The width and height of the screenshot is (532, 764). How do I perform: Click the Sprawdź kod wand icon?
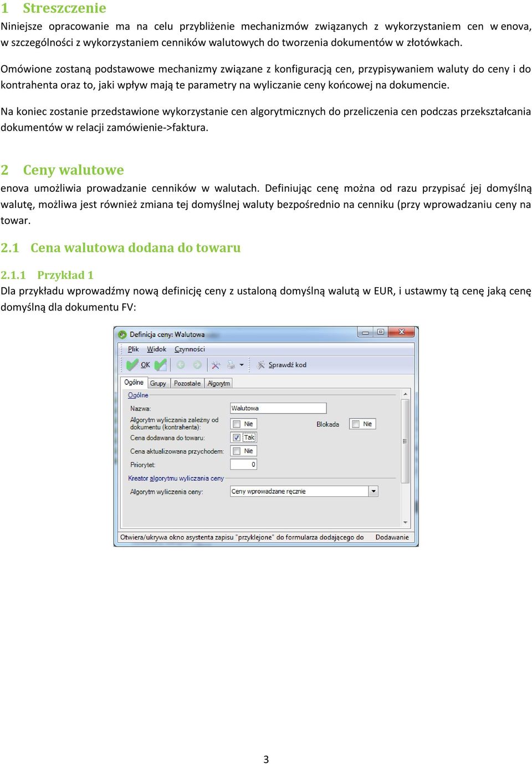(261, 365)
